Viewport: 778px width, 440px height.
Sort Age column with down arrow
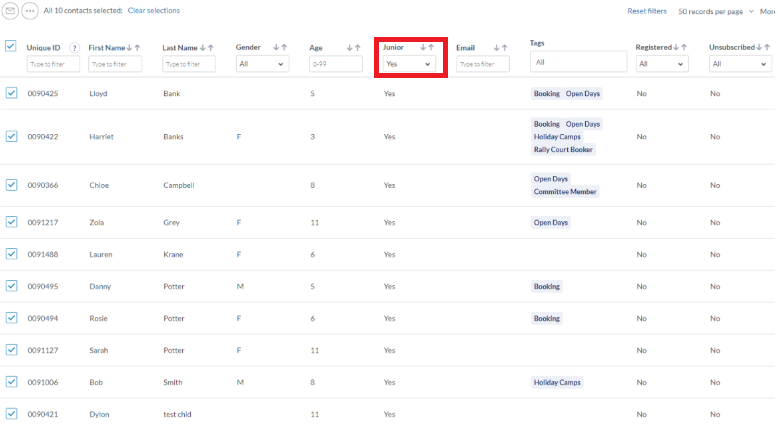[x=350, y=48]
